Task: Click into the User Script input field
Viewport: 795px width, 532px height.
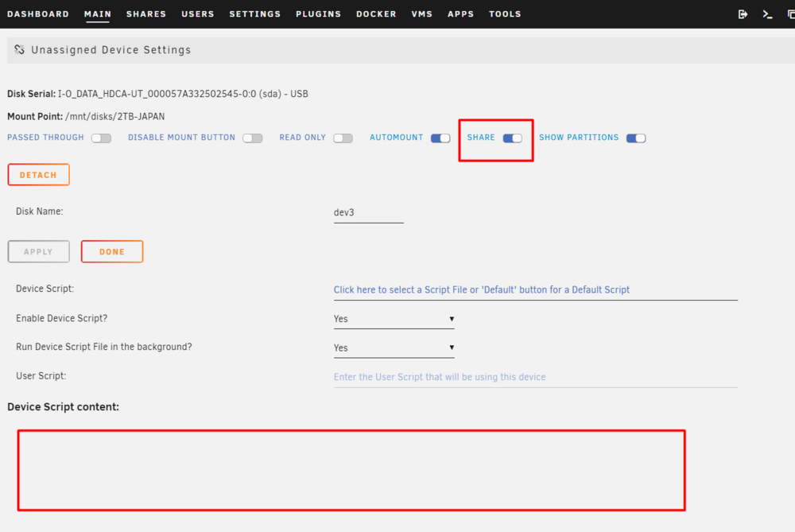Action: (535, 377)
